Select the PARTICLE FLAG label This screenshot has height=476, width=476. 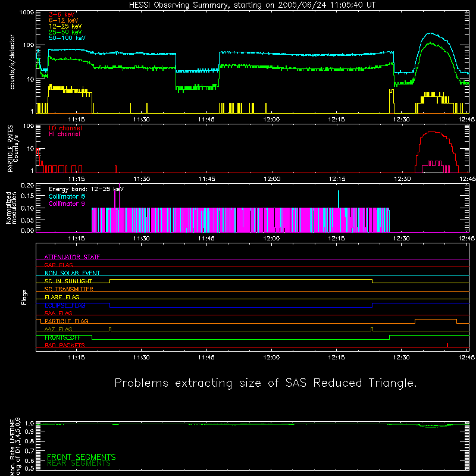coord(67,321)
